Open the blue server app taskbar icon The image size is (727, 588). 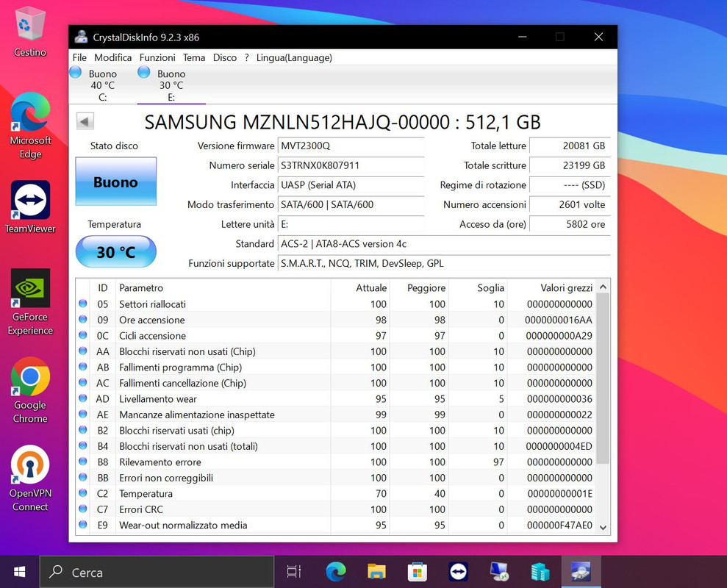click(x=540, y=572)
